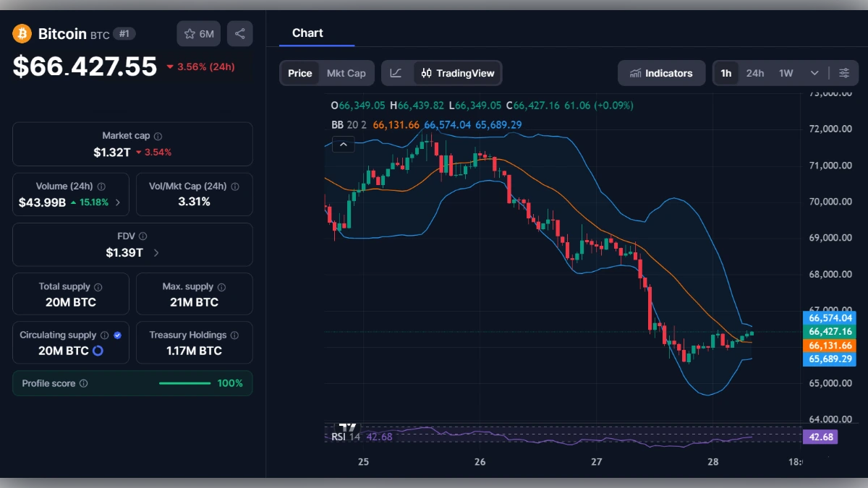Open Volume details via its arrow link
The height and width of the screenshot is (488, 868).
pos(118,203)
